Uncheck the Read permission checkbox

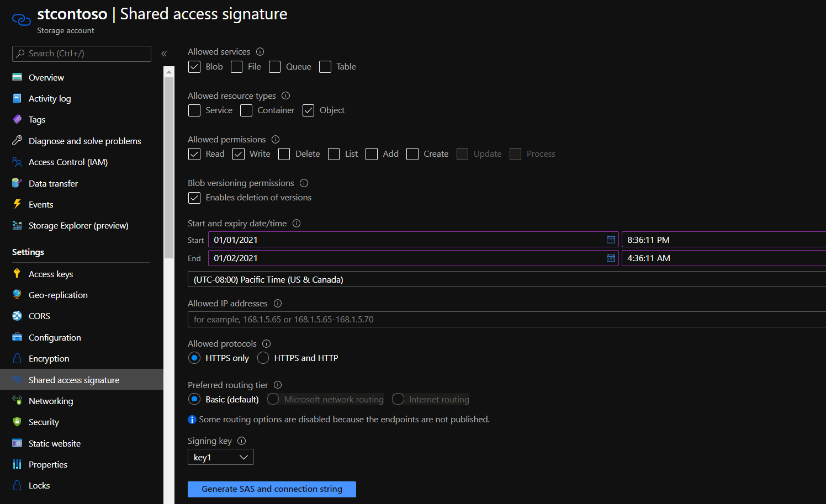(x=194, y=154)
